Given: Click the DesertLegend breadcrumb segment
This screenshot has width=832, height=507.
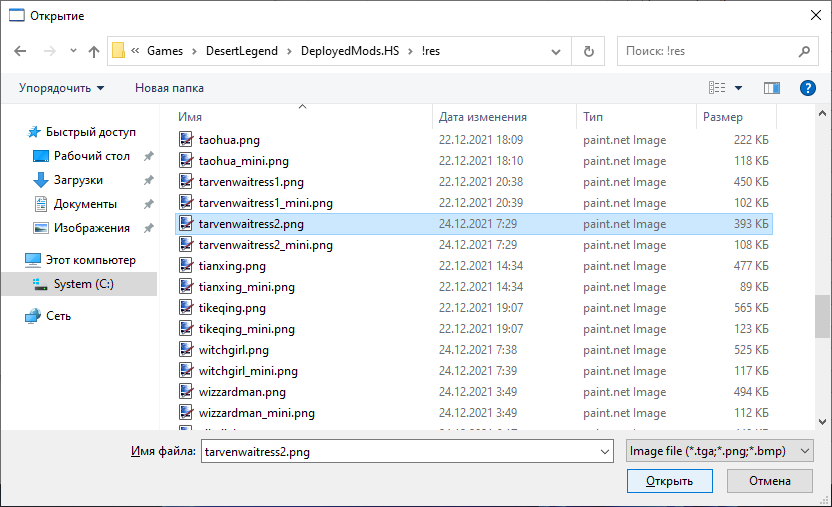Looking at the screenshot, I should [x=242, y=51].
